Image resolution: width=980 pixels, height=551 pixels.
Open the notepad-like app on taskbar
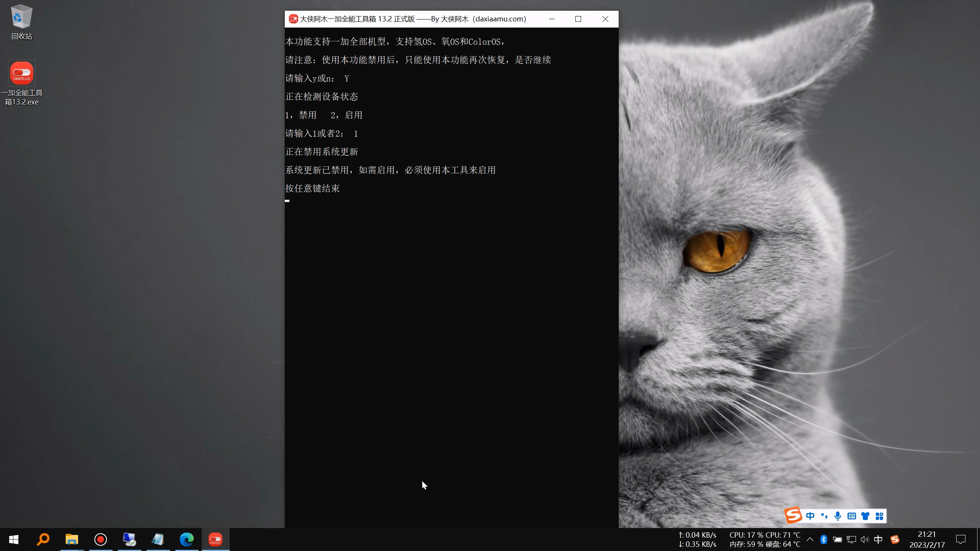(158, 540)
